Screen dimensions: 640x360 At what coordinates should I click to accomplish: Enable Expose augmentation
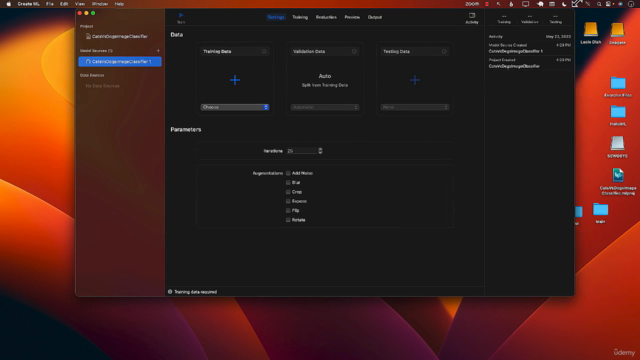coord(288,201)
